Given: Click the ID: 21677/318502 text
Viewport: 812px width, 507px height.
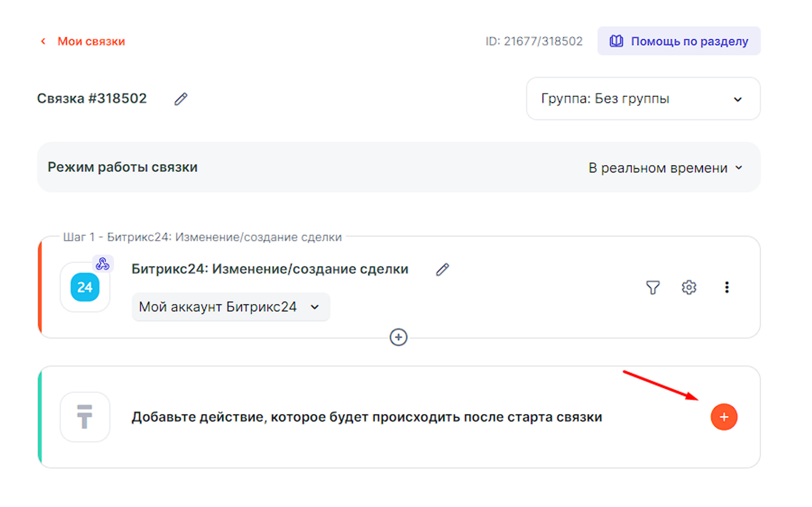Looking at the screenshot, I should (534, 41).
